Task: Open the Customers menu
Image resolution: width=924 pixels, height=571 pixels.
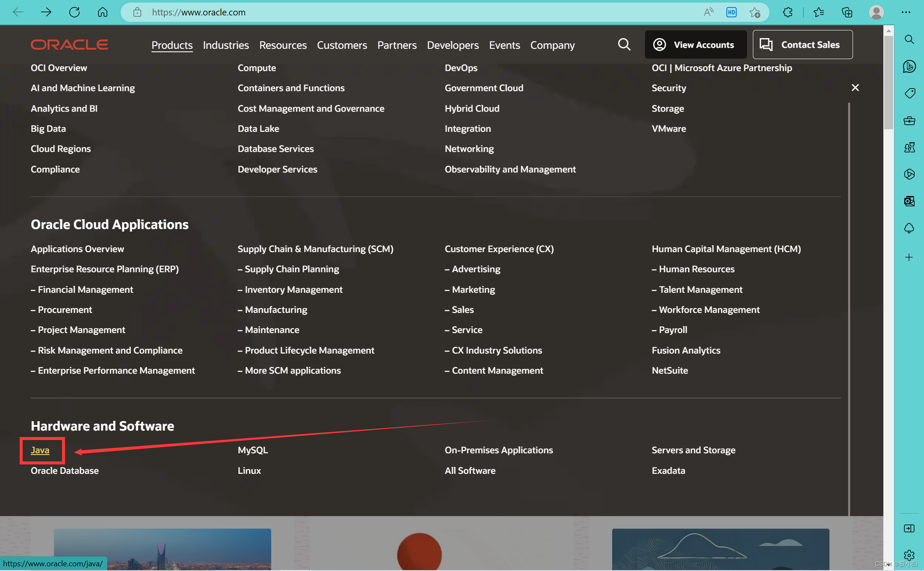Action: pyautogui.click(x=342, y=45)
